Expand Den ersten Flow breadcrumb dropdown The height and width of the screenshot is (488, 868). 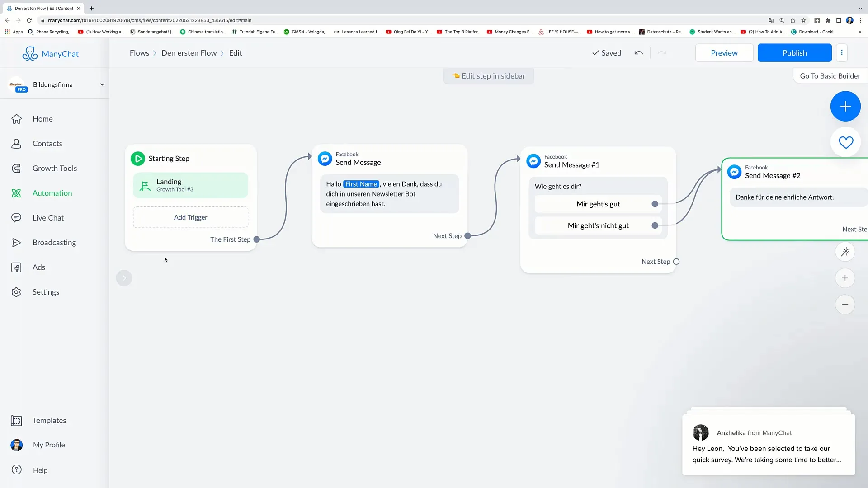click(189, 53)
